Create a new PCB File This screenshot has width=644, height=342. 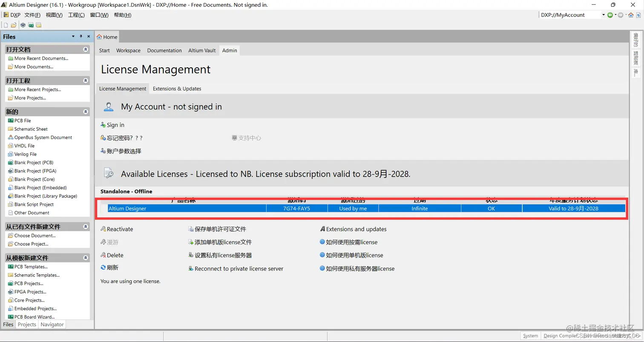(20, 120)
